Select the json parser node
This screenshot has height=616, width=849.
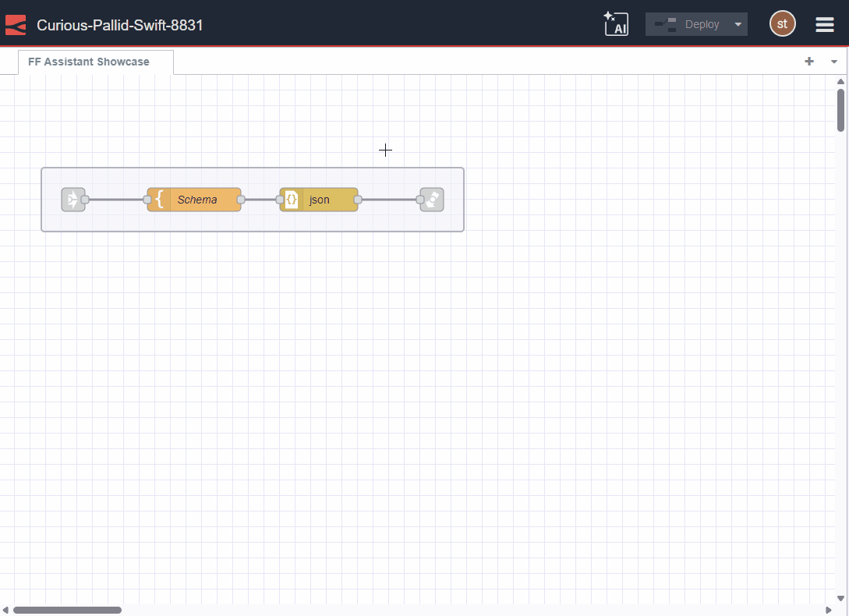coord(324,200)
